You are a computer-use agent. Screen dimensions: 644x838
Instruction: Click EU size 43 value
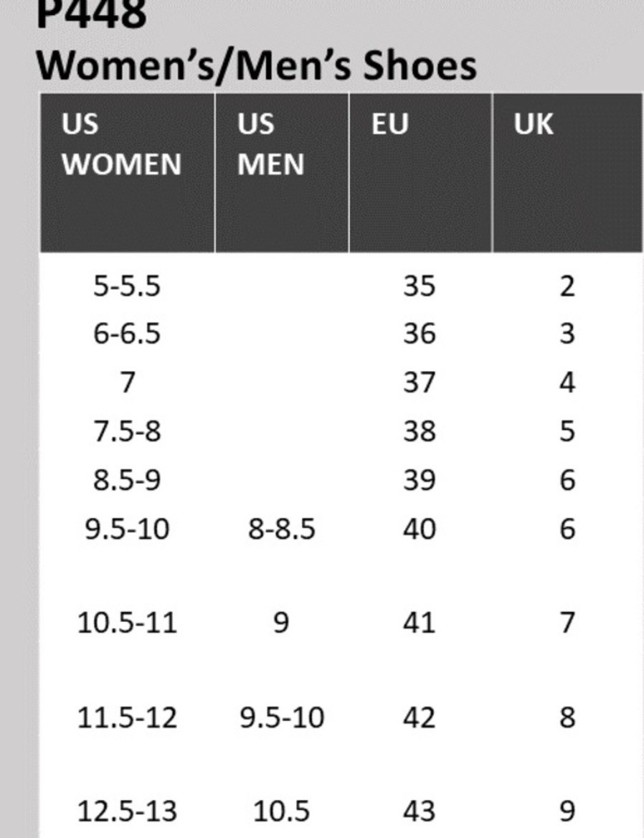tap(420, 811)
